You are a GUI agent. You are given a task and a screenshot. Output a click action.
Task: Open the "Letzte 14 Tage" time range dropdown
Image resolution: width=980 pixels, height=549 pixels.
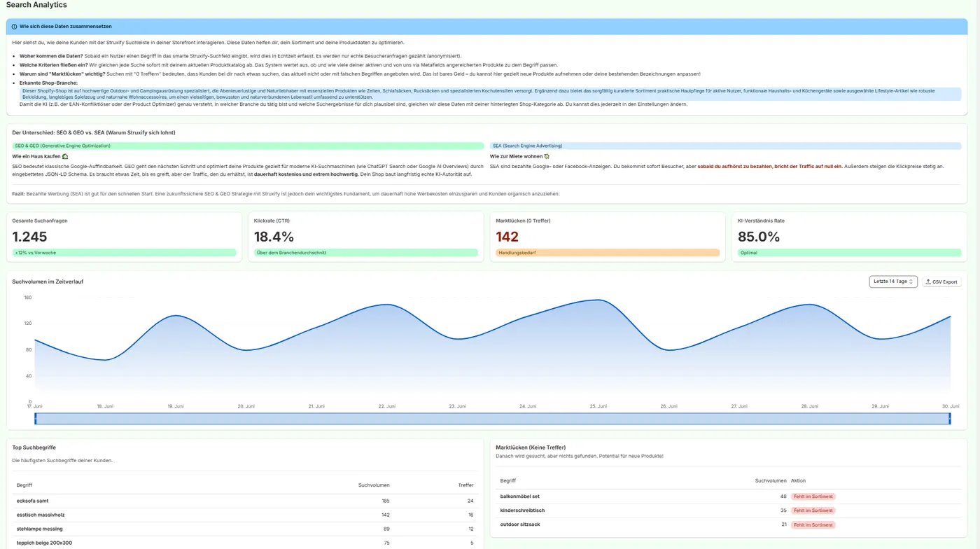pos(893,282)
